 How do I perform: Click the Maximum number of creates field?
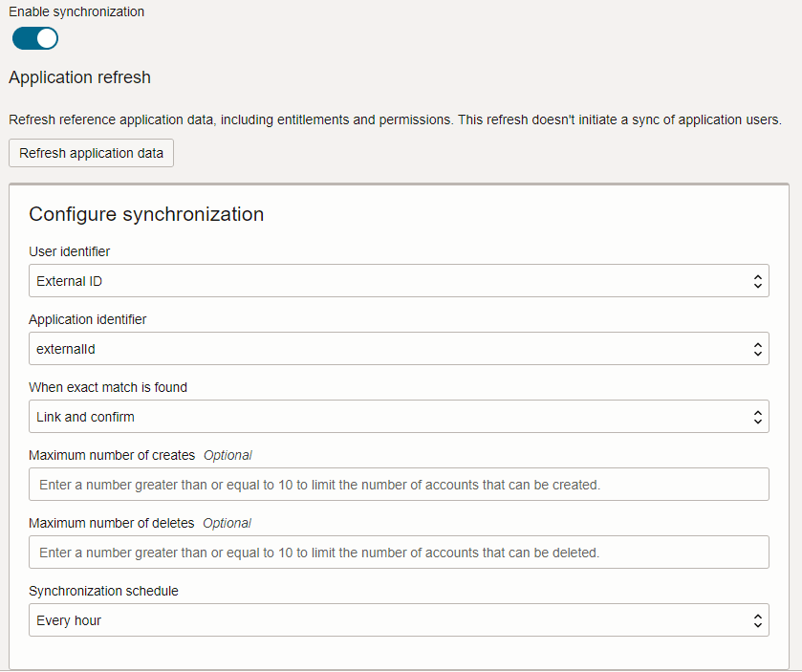(x=399, y=484)
